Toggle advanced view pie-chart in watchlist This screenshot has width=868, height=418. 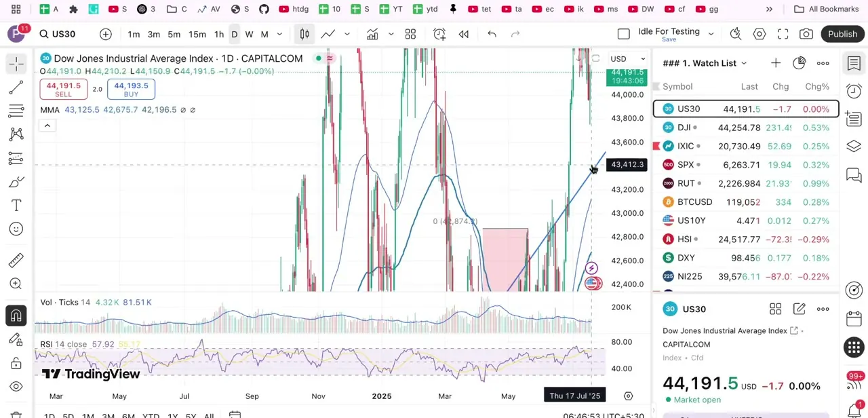click(799, 63)
